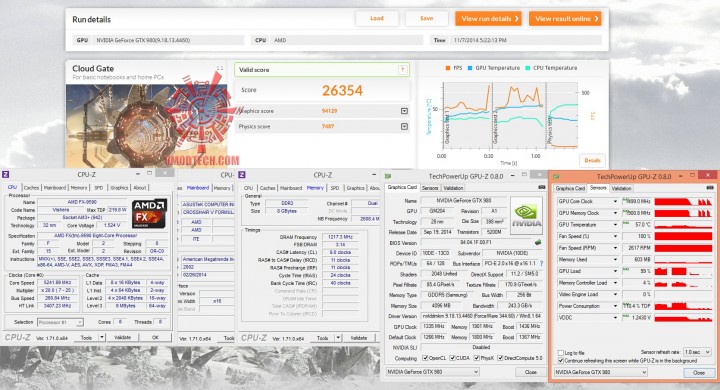The height and width of the screenshot is (390, 720).
Task: Click the Cloud Gate benchmark thumbnail
Action: (147, 126)
